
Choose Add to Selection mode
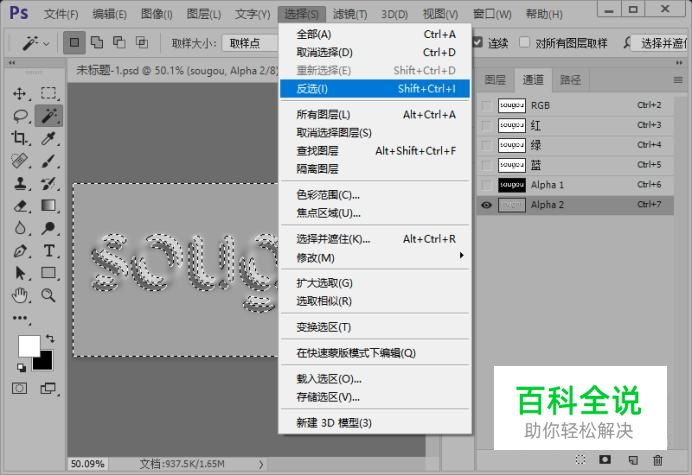(97, 43)
